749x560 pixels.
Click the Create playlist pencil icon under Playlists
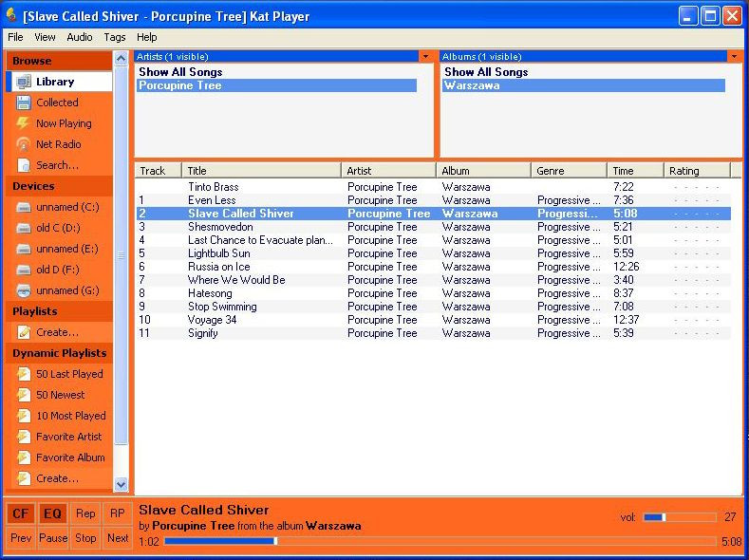tap(24, 332)
